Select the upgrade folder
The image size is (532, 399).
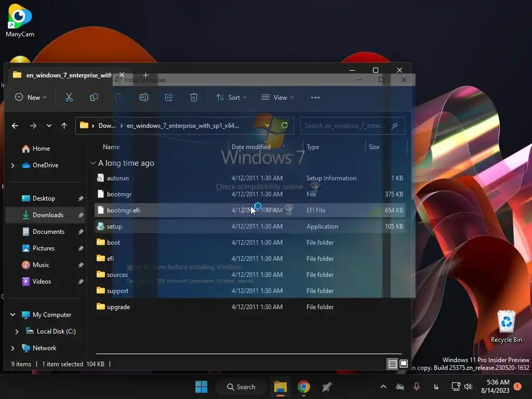[x=250, y=307]
